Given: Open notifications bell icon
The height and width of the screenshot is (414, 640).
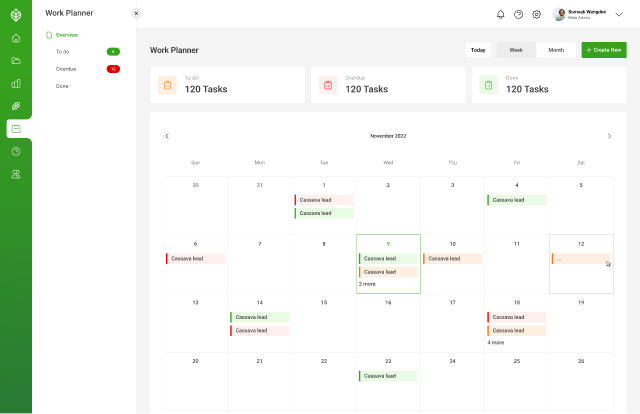Looking at the screenshot, I should (x=500, y=15).
